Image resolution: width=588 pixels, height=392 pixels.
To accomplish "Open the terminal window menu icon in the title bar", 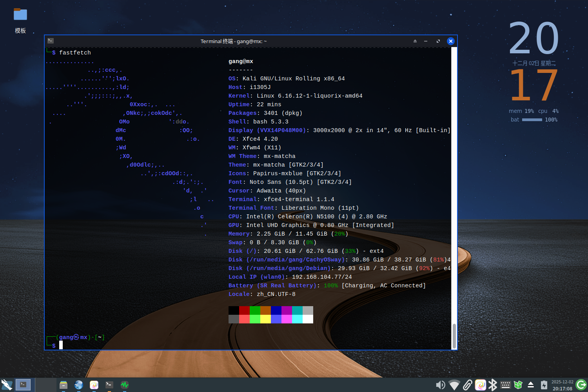I will click(x=51, y=41).
